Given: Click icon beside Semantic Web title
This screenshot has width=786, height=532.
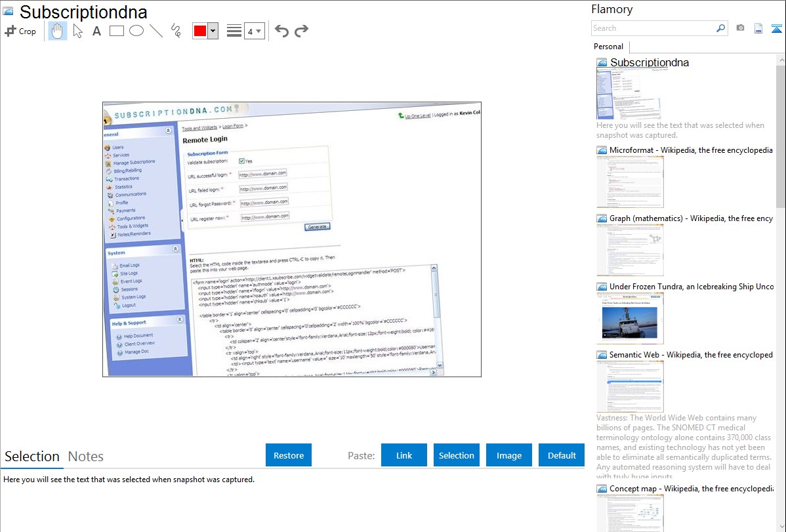Looking at the screenshot, I should [602, 355].
